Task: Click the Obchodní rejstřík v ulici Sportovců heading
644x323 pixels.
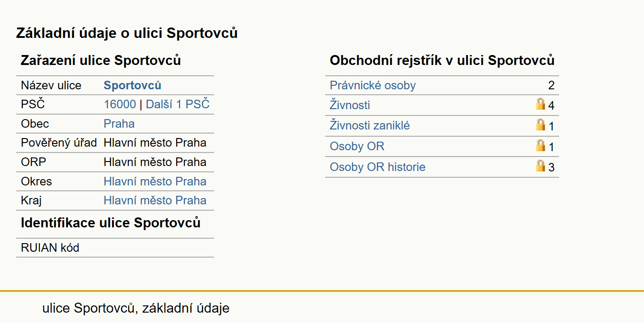Action: [x=442, y=60]
